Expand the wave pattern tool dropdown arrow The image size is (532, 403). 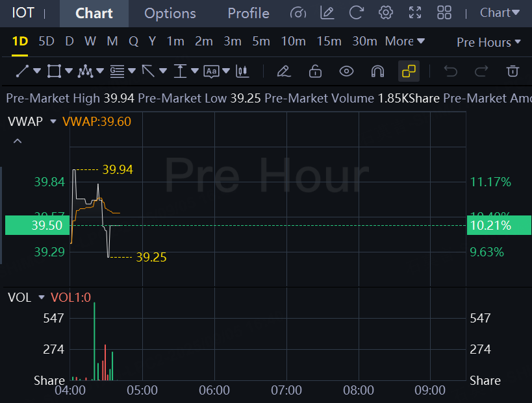[100, 71]
